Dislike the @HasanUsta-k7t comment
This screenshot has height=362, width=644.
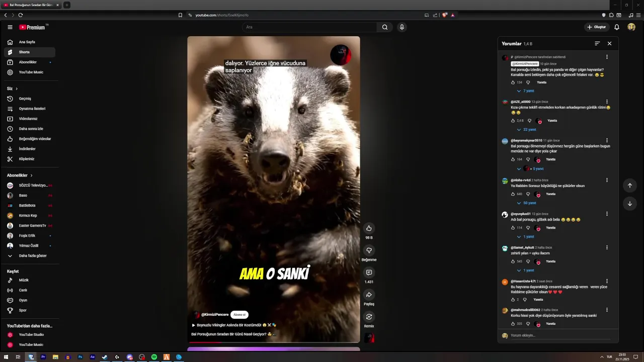(525, 300)
